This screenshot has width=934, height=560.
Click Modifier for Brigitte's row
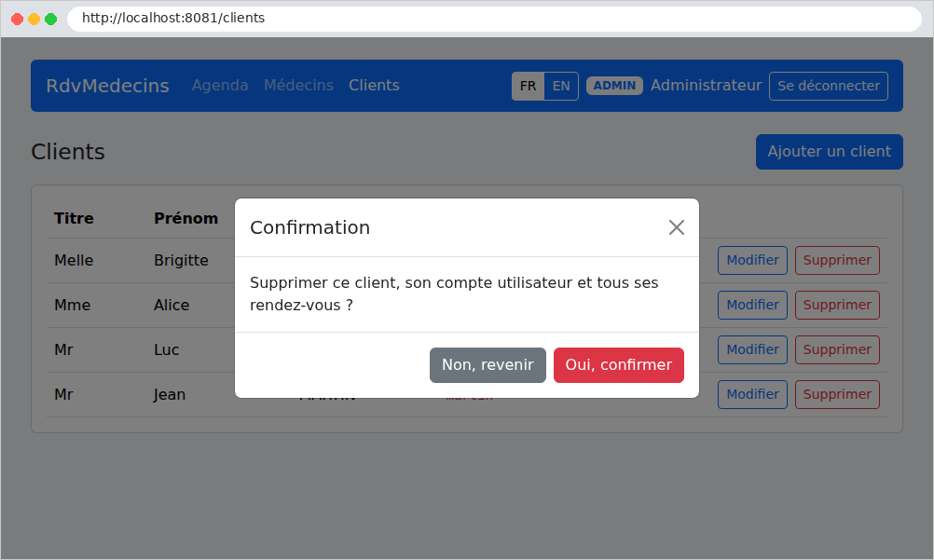click(752, 260)
